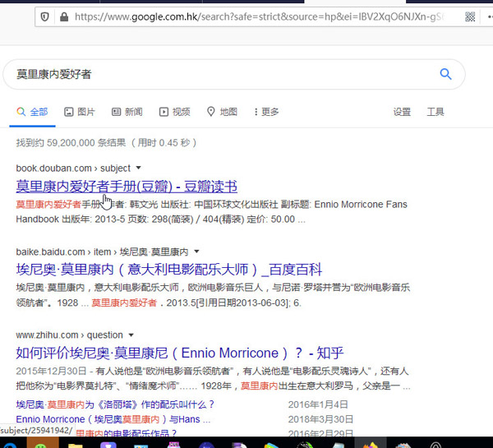Click the tracking protection shield icon
The image size is (493, 448).
coord(45,16)
